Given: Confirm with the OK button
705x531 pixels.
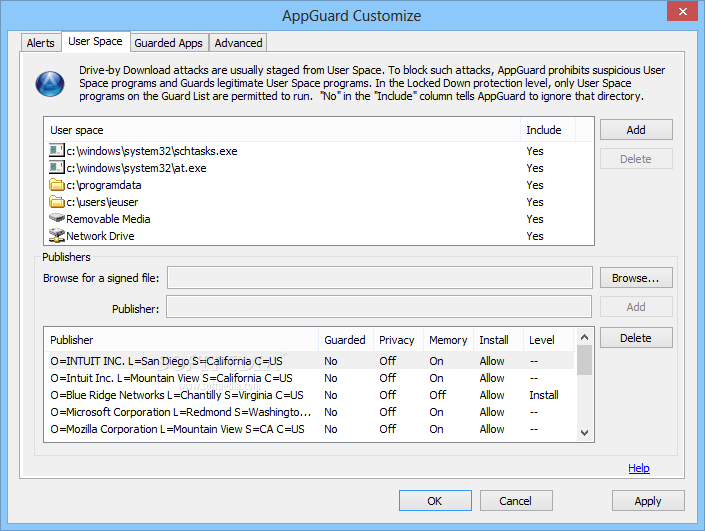Looking at the screenshot, I should [435, 500].
